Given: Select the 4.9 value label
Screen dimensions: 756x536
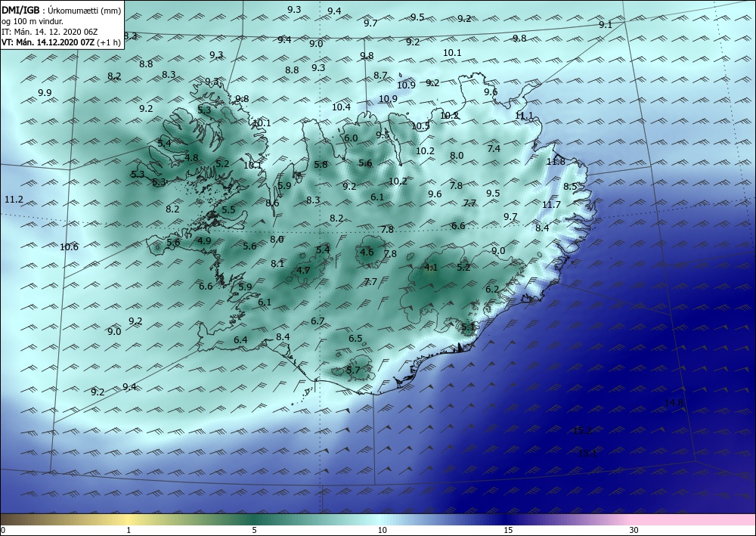Looking at the screenshot, I should tap(204, 240).
